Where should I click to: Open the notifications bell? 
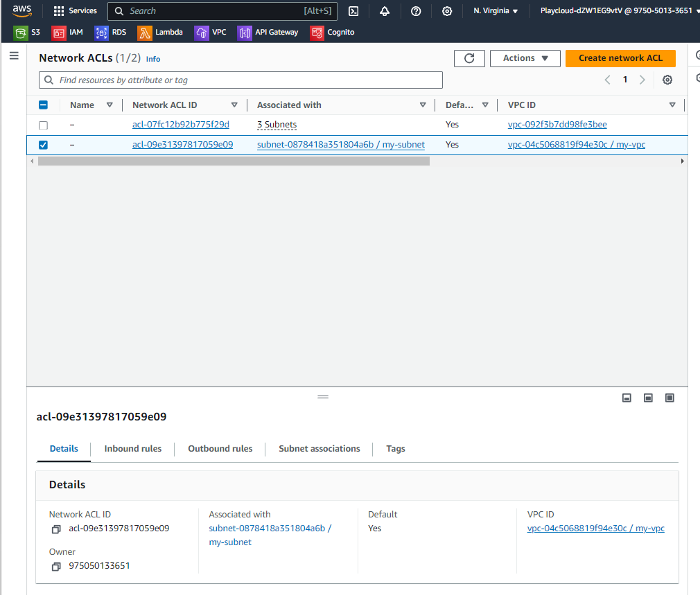pos(385,11)
